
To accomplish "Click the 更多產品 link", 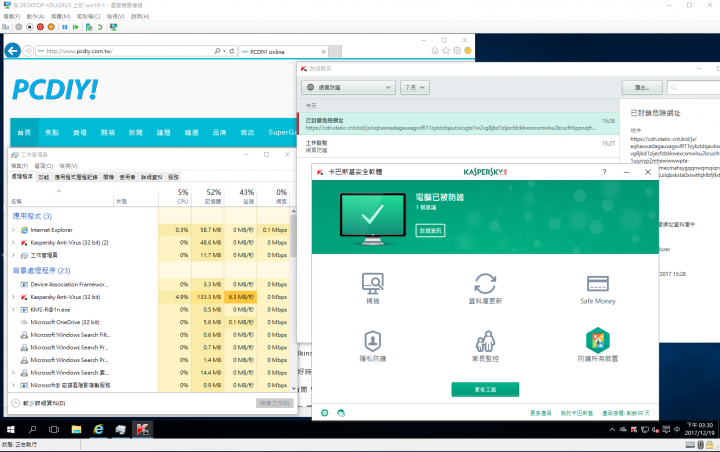I will (540, 413).
